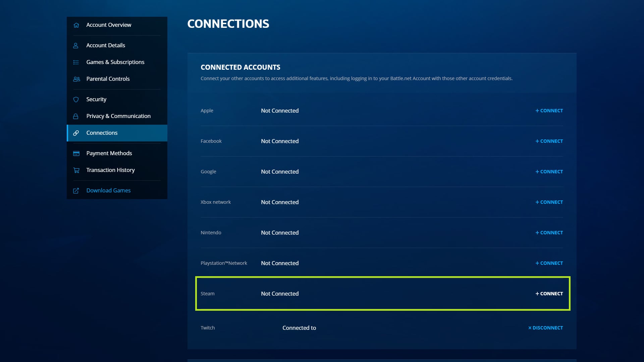This screenshot has height=362, width=644.
Task: Click the Privacy & Communication lock icon
Action: pyautogui.click(x=76, y=116)
